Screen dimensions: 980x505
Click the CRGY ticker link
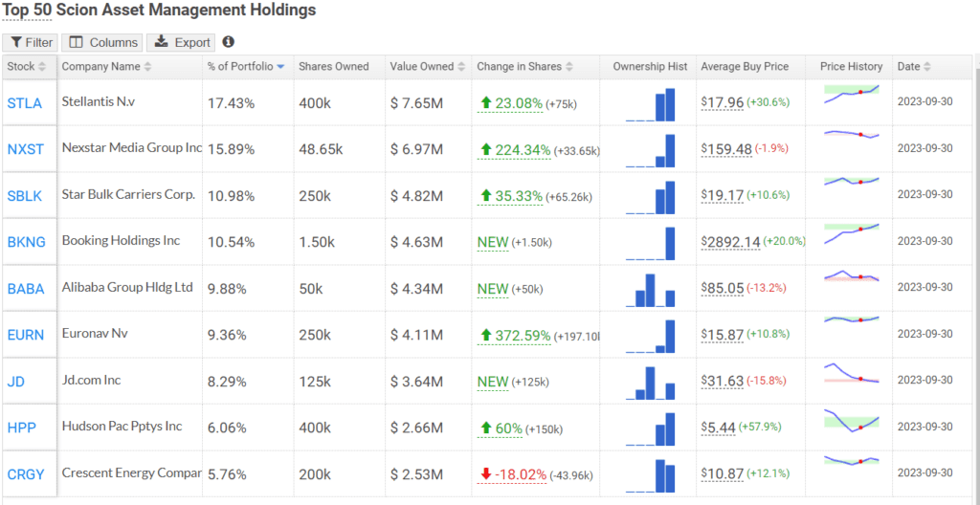[x=26, y=474]
